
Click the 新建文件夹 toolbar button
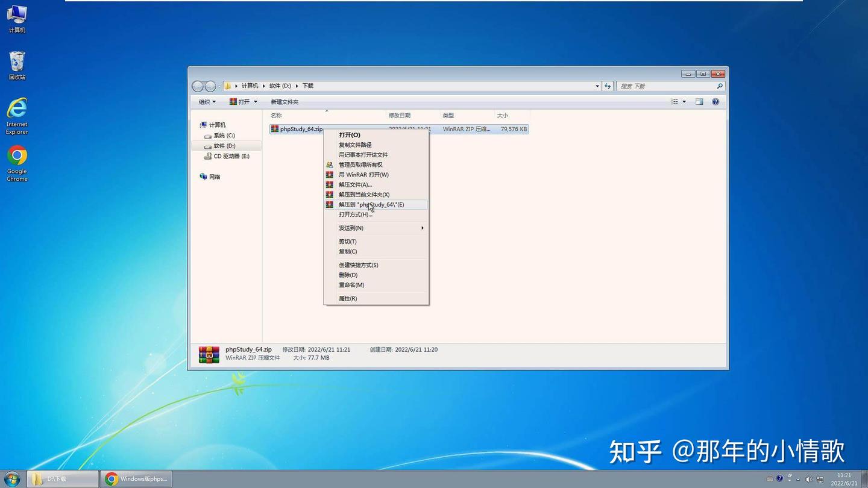pos(285,102)
